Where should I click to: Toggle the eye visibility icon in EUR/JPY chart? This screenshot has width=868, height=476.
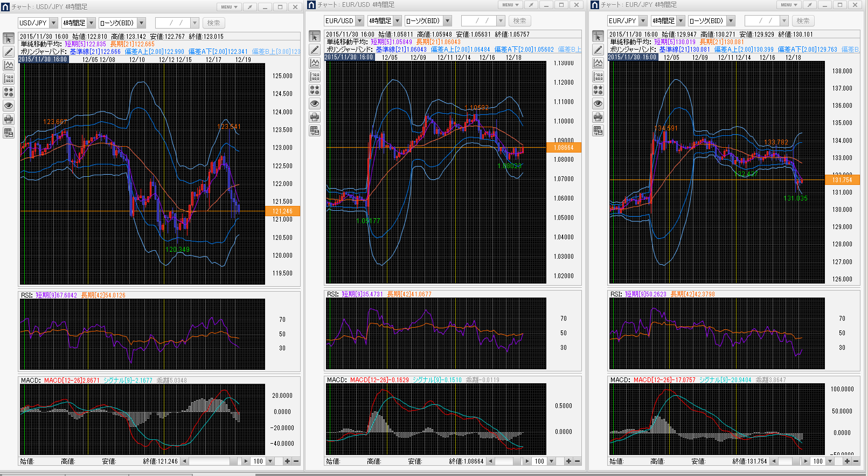click(x=598, y=104)
